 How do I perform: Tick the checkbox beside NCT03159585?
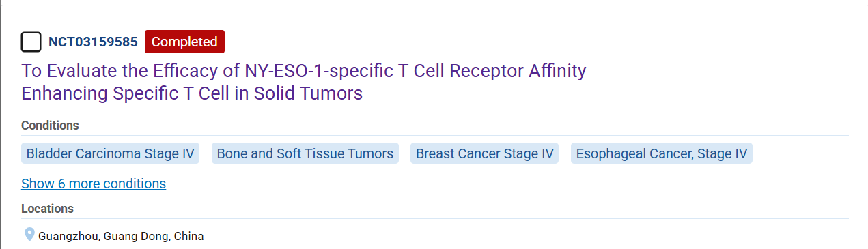pos(31,42)
